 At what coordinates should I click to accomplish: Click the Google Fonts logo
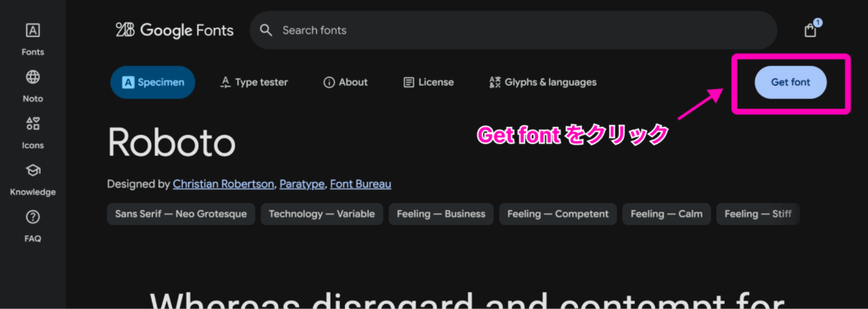[x=175, y=30]
